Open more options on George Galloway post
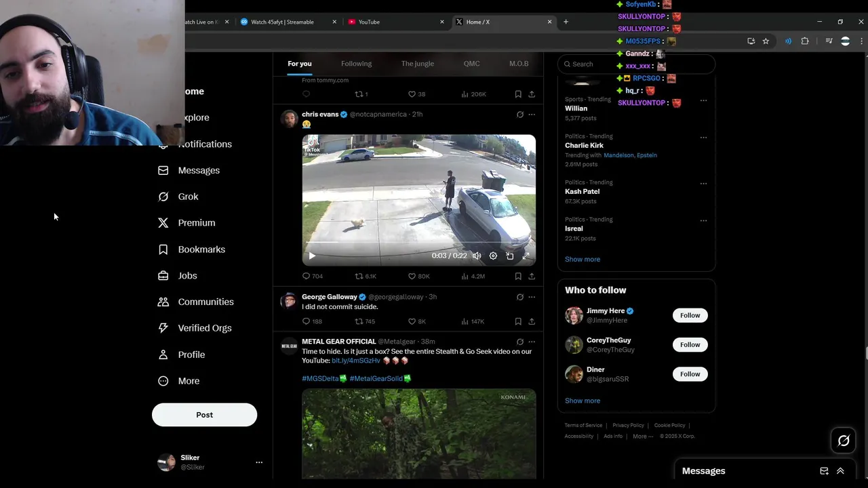 [532, 297]
